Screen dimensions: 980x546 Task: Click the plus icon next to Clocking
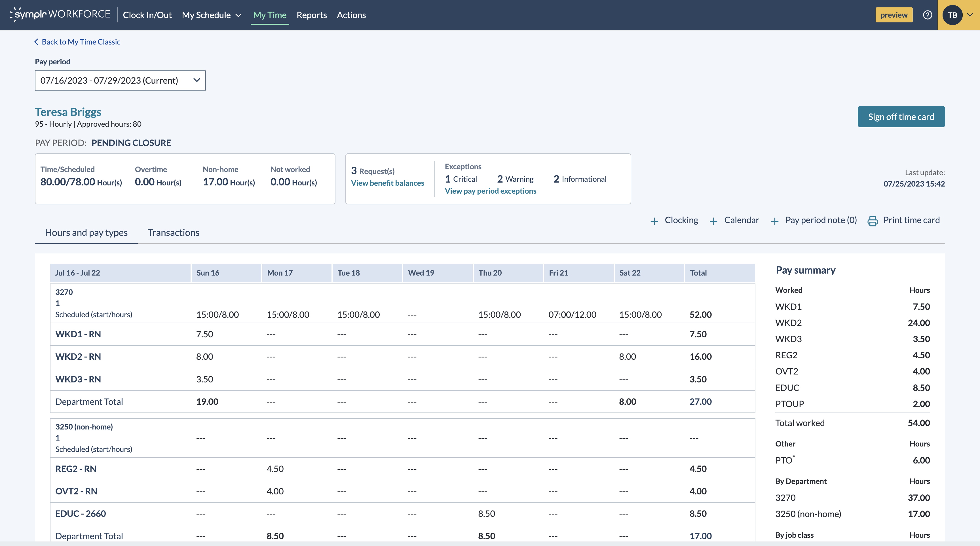point(654,221)
